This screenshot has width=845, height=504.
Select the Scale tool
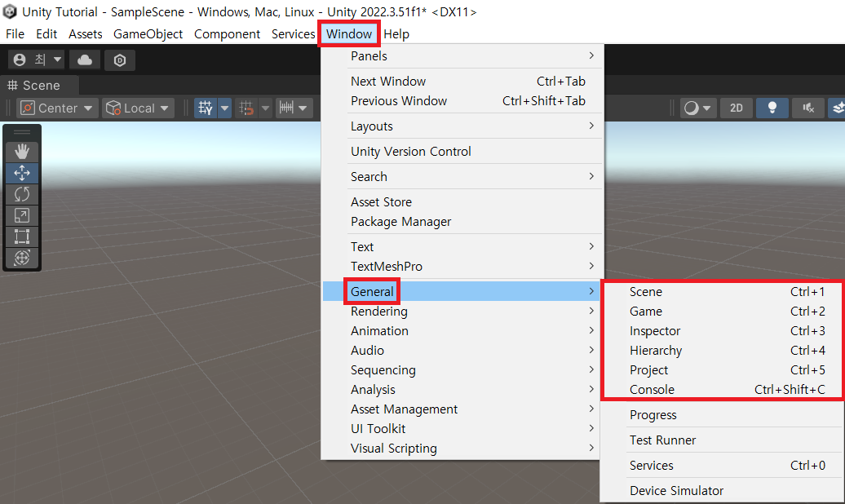[21, 215]
